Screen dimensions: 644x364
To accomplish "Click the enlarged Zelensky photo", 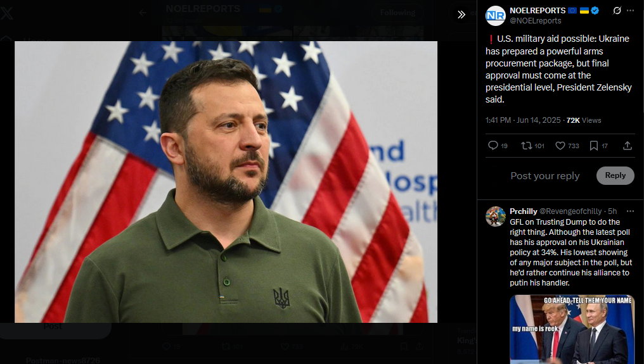I will 226,182.
